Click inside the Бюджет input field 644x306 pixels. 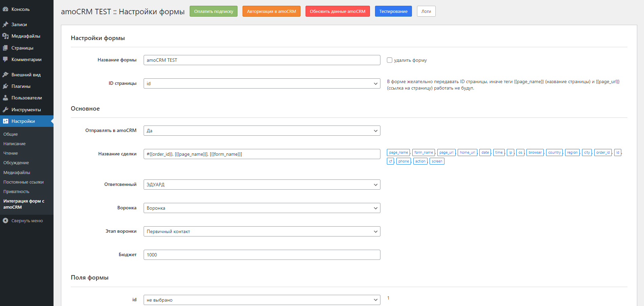(x=262, y=254)
